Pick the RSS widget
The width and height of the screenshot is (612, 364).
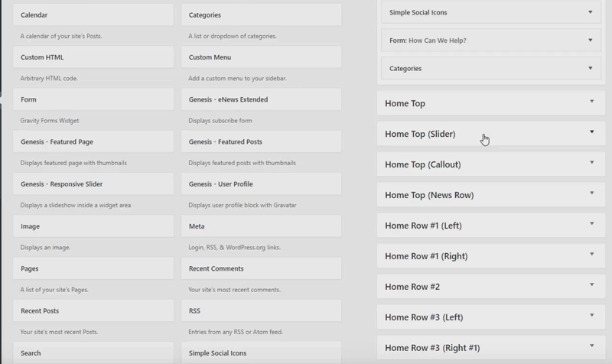(261, 310)
